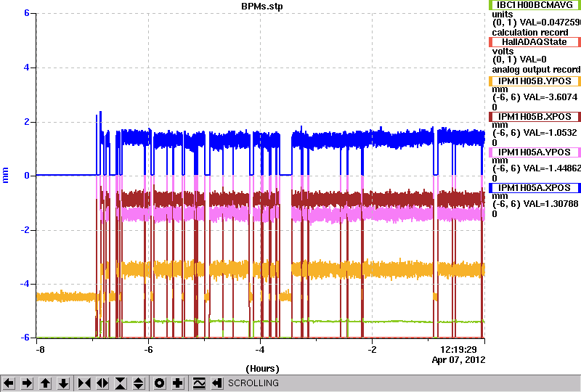Click the horizontal bowtie time-axis zoom icon
Viewport: 581px width, 392px height.
tap(84, 383)
